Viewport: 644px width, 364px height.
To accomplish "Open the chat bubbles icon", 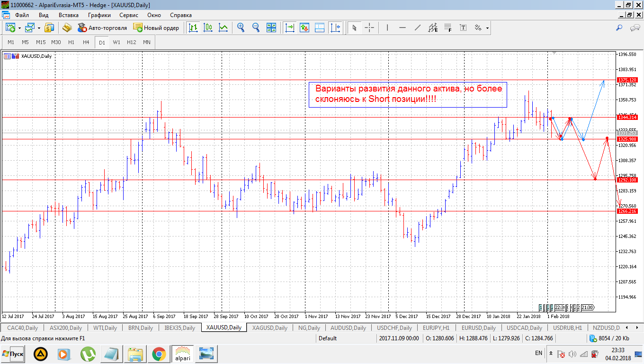I will tap(635, 28).
